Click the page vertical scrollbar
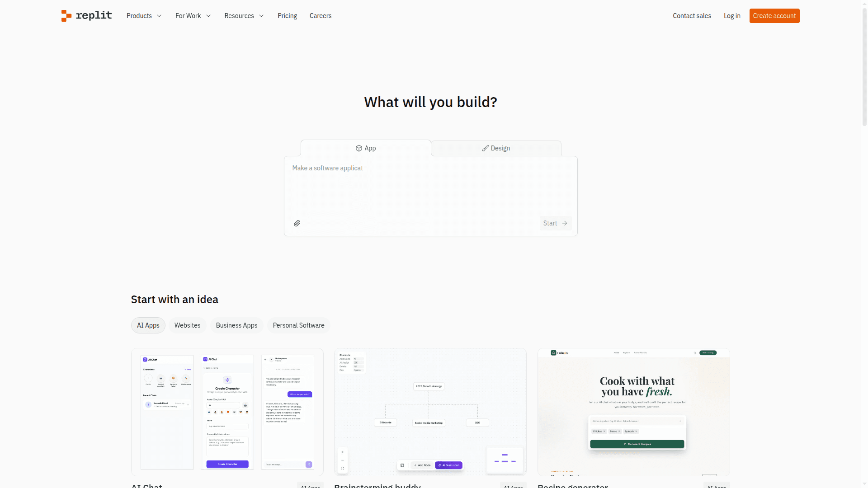Viewport: 868px width, 488px height. 864,68
